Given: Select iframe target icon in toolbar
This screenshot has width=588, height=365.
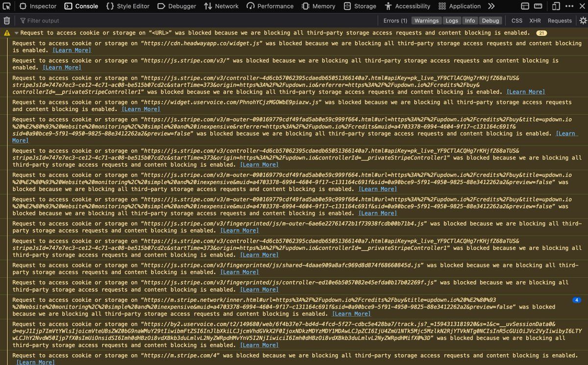Looking at the screenshot, I should [525, 6].
